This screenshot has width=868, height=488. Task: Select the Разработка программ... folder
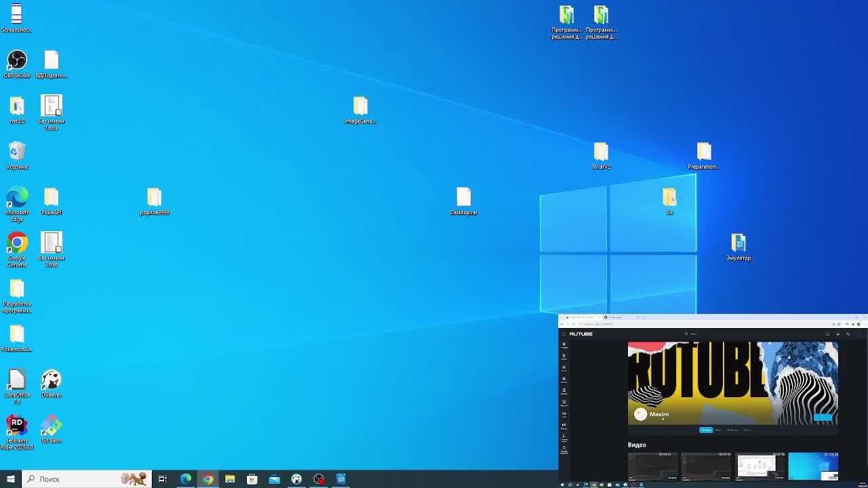17,296
